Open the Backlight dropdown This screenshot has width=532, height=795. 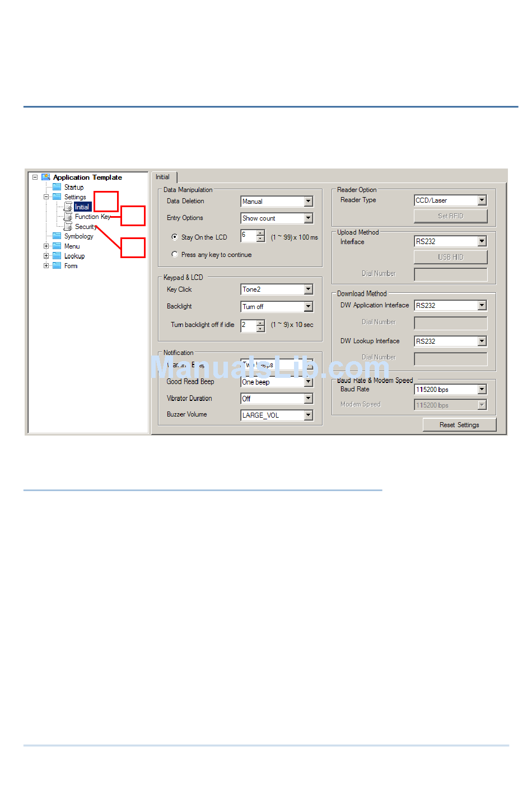[309, 306]
